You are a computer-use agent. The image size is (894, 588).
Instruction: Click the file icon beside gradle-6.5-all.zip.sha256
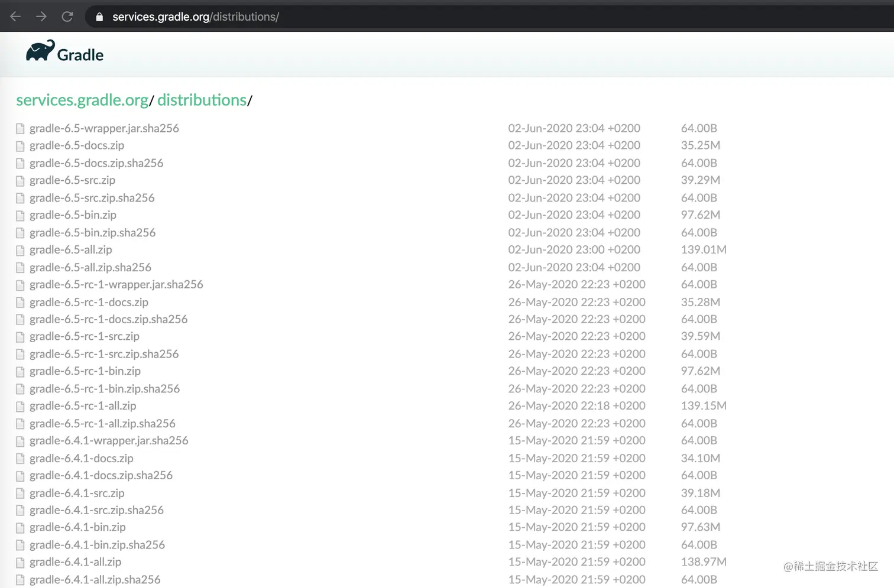click(20, 268)
